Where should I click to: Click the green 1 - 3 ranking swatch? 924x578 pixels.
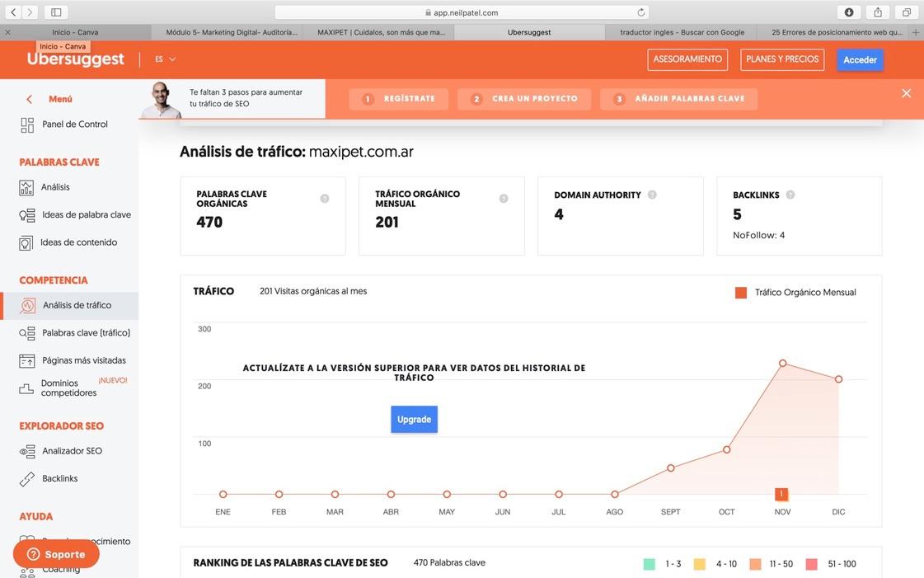coord(649,565)
